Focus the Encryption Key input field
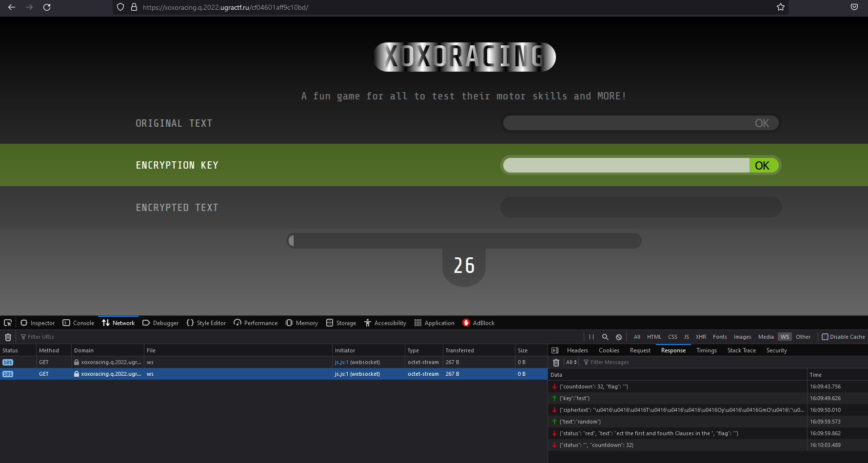The height and width of the screenshot is (463, 868). pos(626,165)
